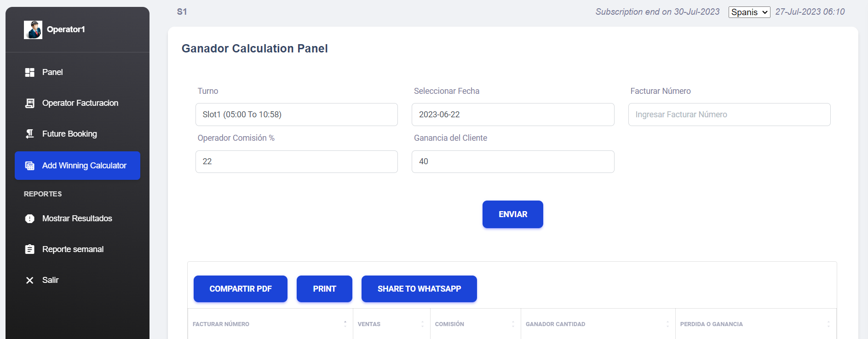Click the Operator Facturacion receipt icon
Image resolution: width=868 pixels, height=339 pixels.
(30, 103)
